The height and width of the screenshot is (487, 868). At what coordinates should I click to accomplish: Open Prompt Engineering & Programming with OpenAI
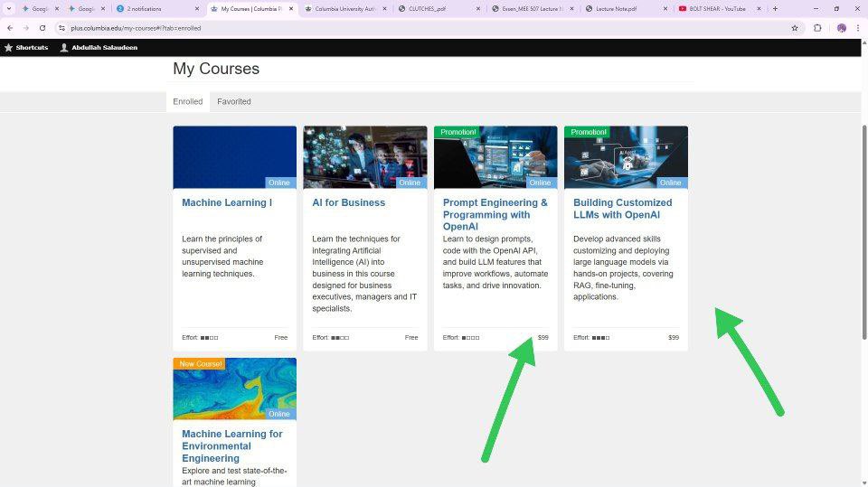[x=495, y=215]
